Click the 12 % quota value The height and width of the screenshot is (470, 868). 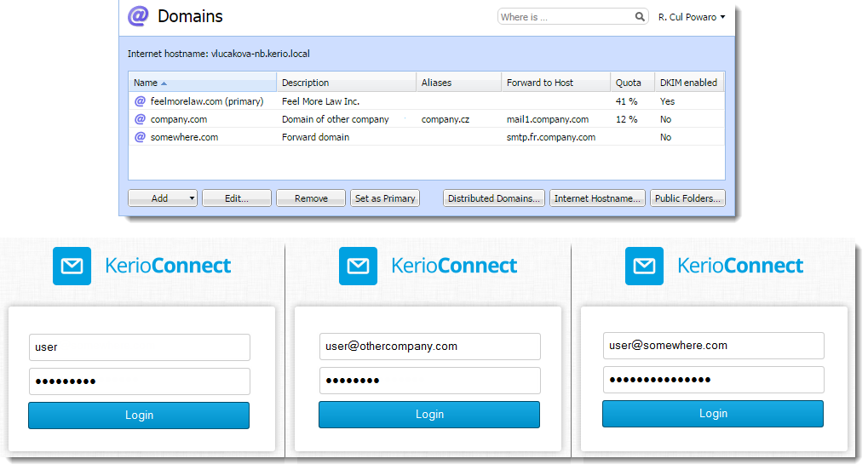pyautogui.click(x=626, y=119)
